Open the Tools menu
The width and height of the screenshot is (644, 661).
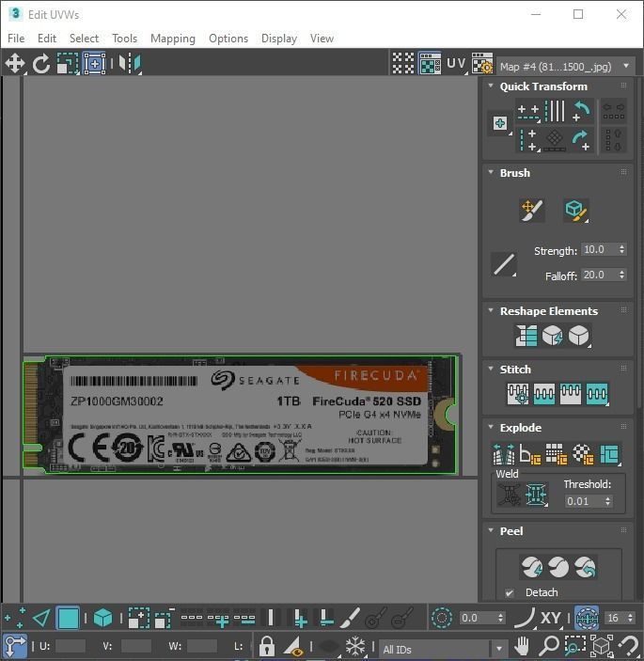click(124, 39)
